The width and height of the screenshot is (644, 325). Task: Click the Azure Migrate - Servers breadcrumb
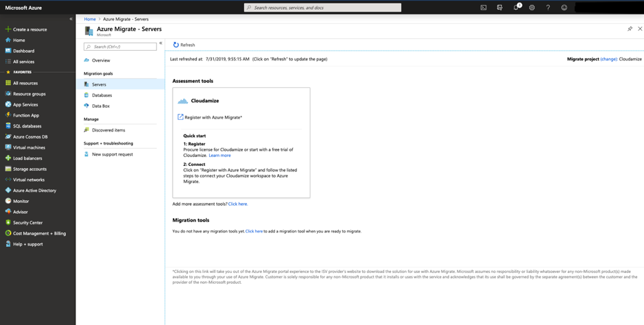pos(126,19)
